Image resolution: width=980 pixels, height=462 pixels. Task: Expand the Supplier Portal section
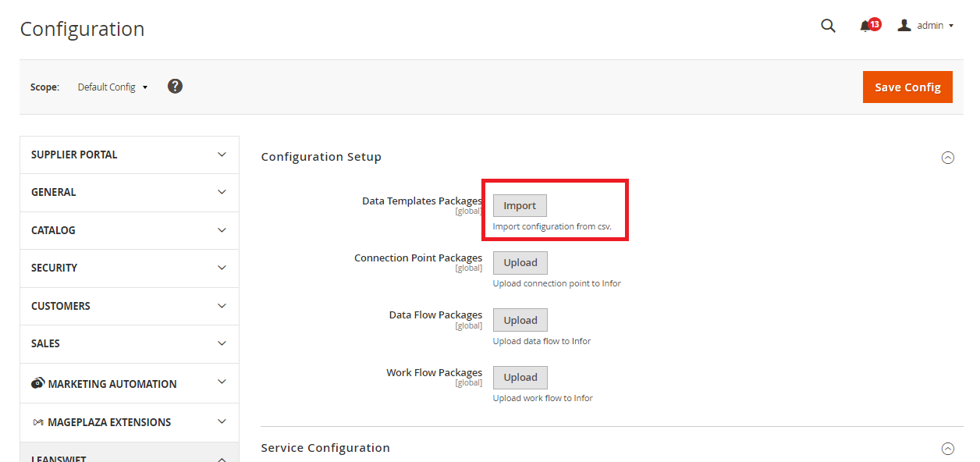[x=222, y=155]
